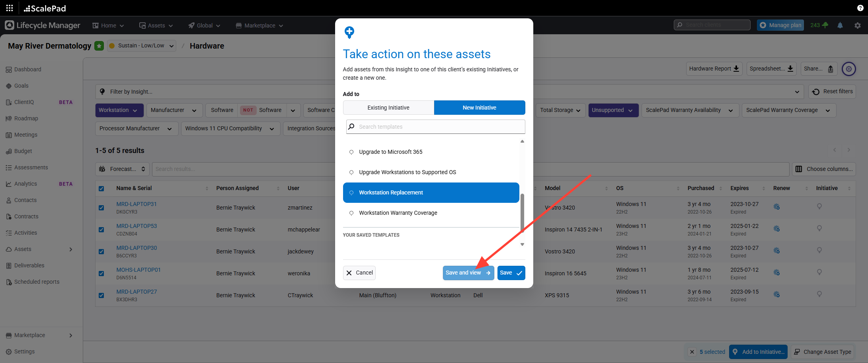Open the Total Storage filter dropdown
Image resolution: width=868 pixels, height=363 pixels.
click(560, 110)
